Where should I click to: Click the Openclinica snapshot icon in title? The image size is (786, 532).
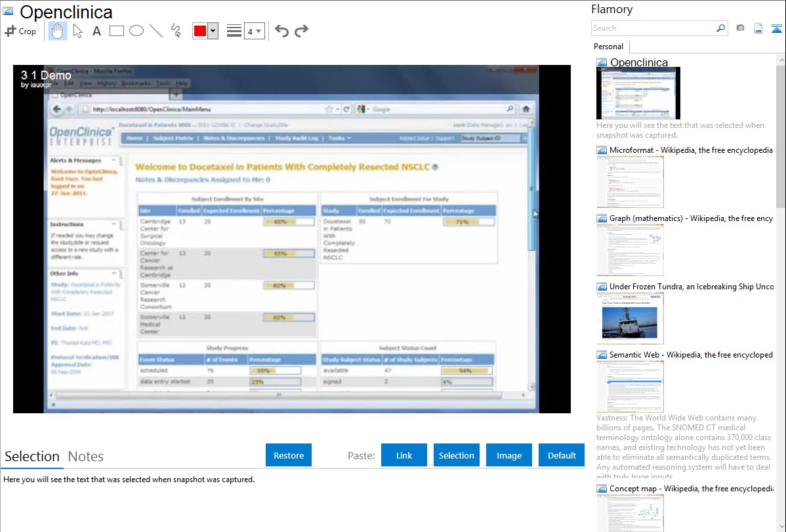pos(8,11)
